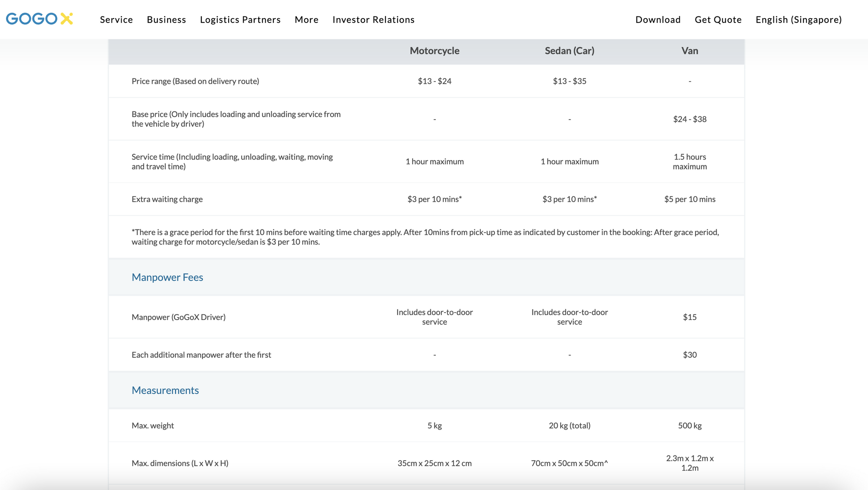Click the van max weight 500 kg
This screenshot has width=868, height=490.
(690, 425)
